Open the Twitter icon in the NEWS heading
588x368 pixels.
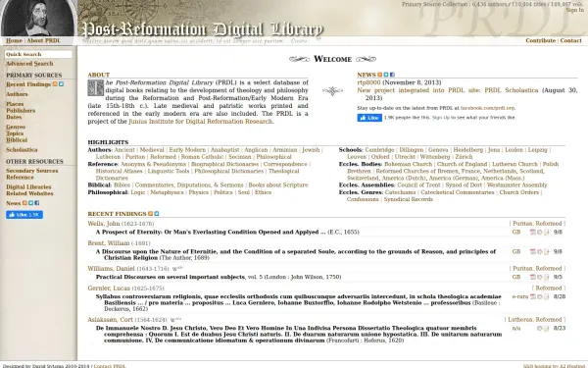386,75
